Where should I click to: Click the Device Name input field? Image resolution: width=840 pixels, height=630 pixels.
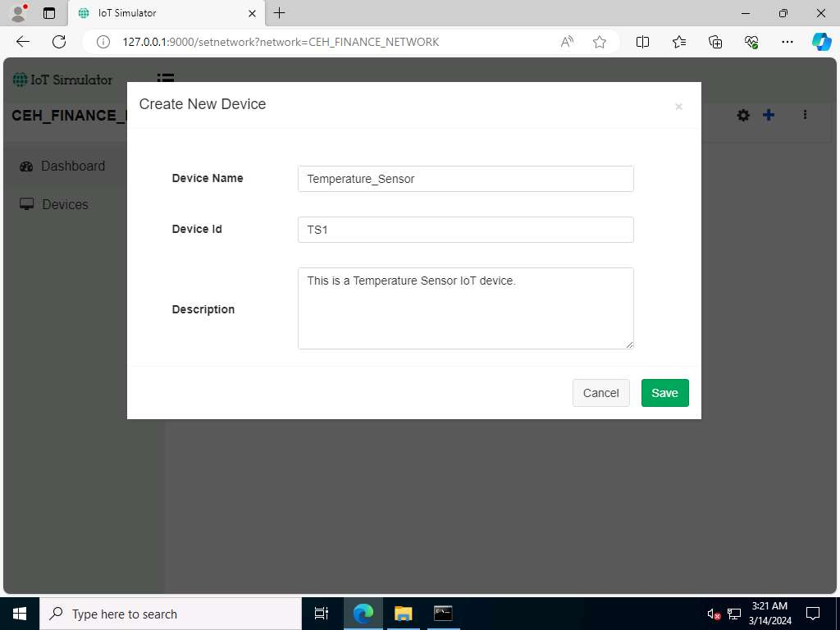(465, 179)
